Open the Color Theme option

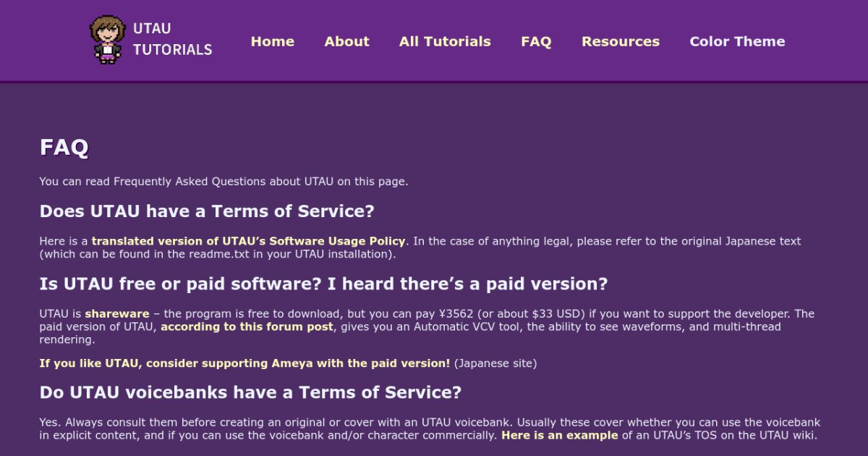pos(737,41)
